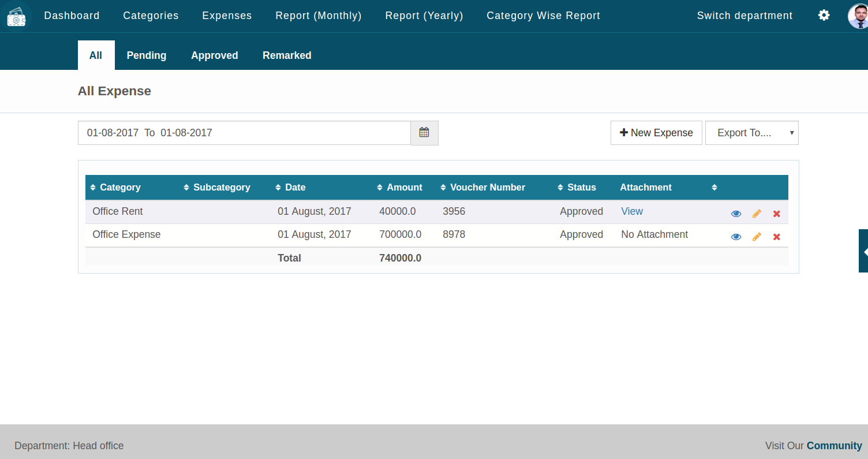Delete Office Expense row with red X
The width and height of the screenshot is (868, 459).
coord(777,237)
